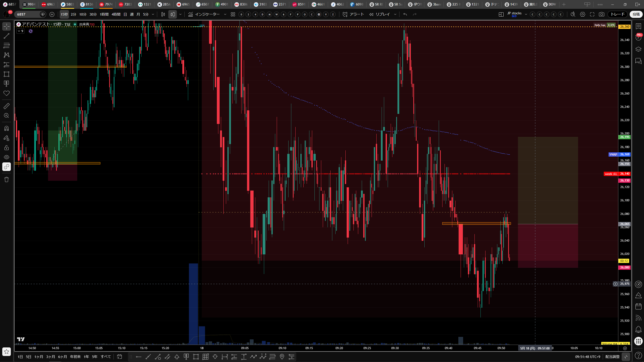Screen dimensions: 644x362
Task: Select the 30分 timeframe
Action: click(93, 14)
